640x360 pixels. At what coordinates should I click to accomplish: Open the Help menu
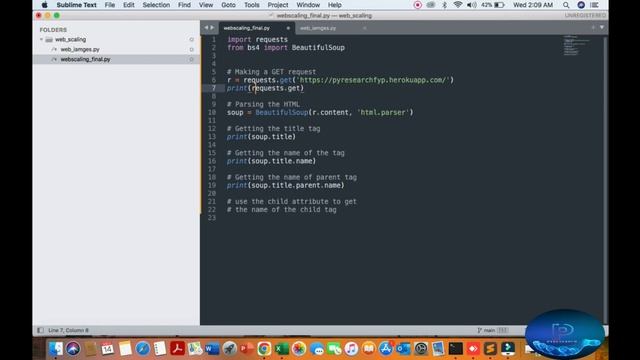(x=334, y=5)
